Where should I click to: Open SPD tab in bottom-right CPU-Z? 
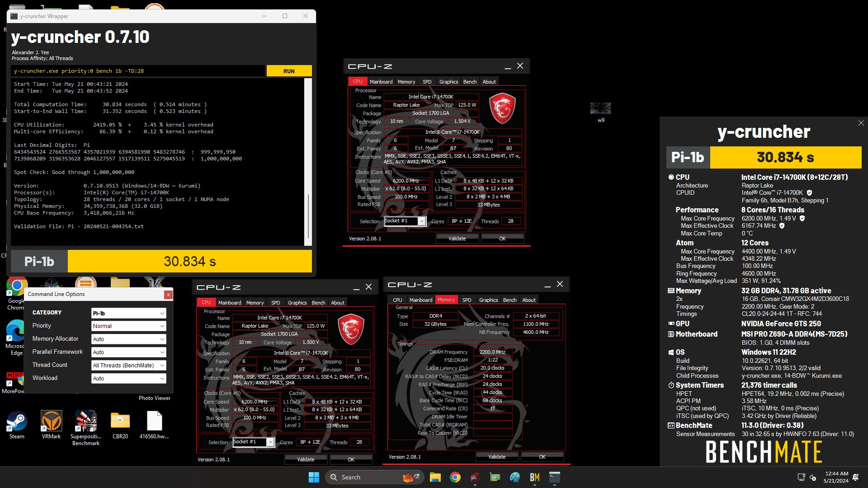pos(467,300)
